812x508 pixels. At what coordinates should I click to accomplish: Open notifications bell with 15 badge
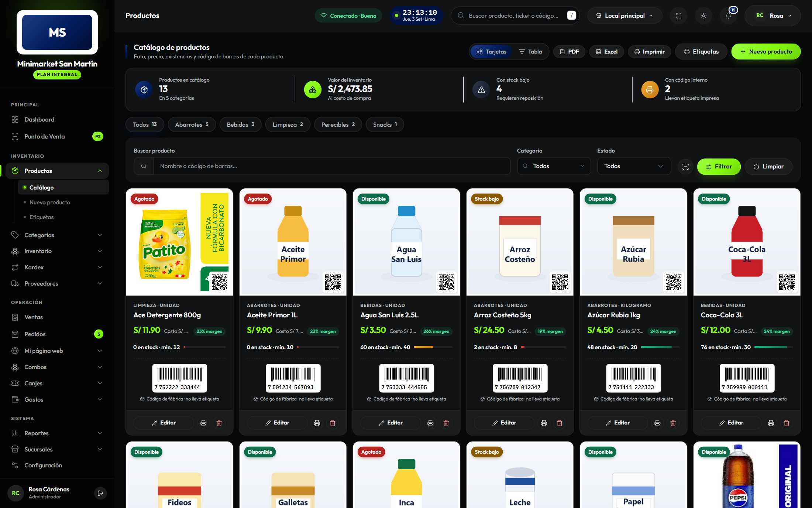[729, 16]
